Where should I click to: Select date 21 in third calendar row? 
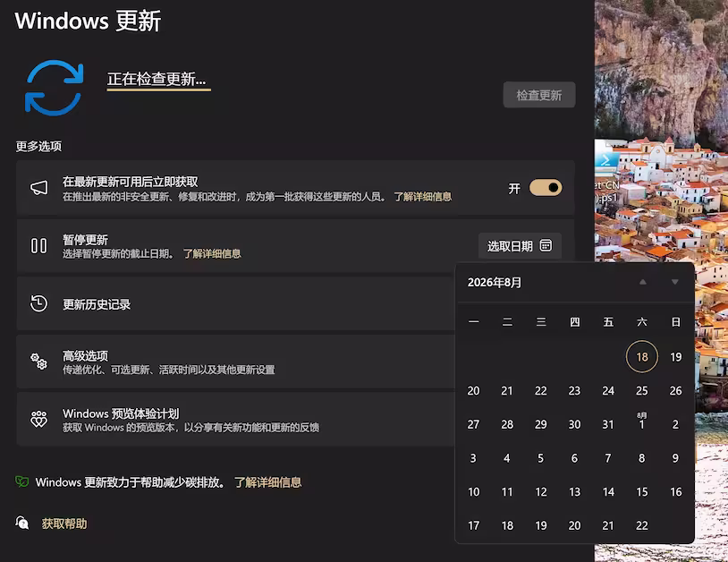point(507,390)
